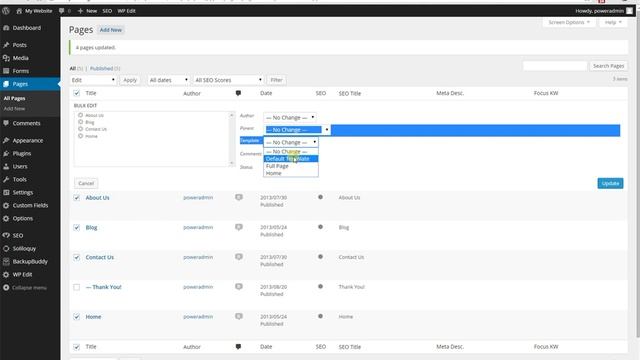Click the Collapse menu icon
Viewport: 640px width, 360px height.
(6, 288)
